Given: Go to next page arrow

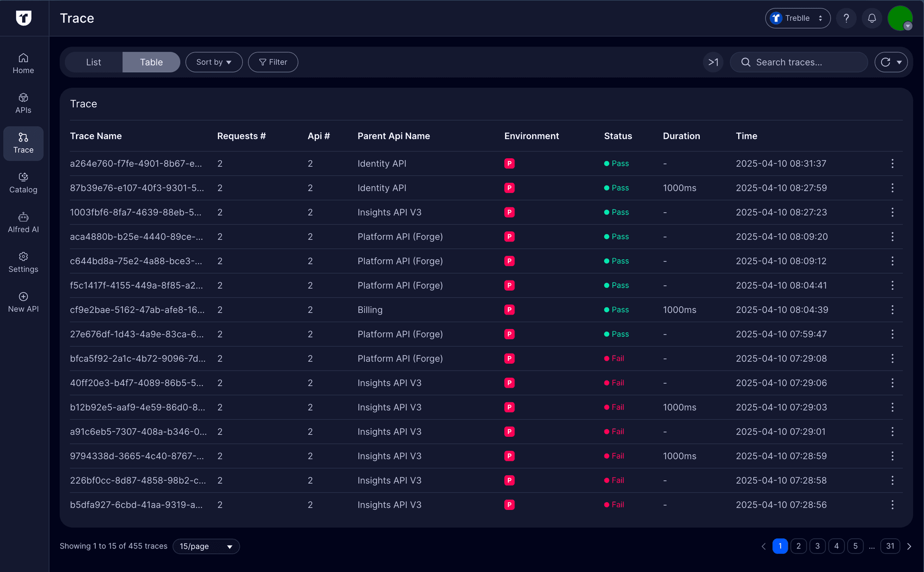Looking at the screenshot, I should pyautogui.click(x=909, y=547).
